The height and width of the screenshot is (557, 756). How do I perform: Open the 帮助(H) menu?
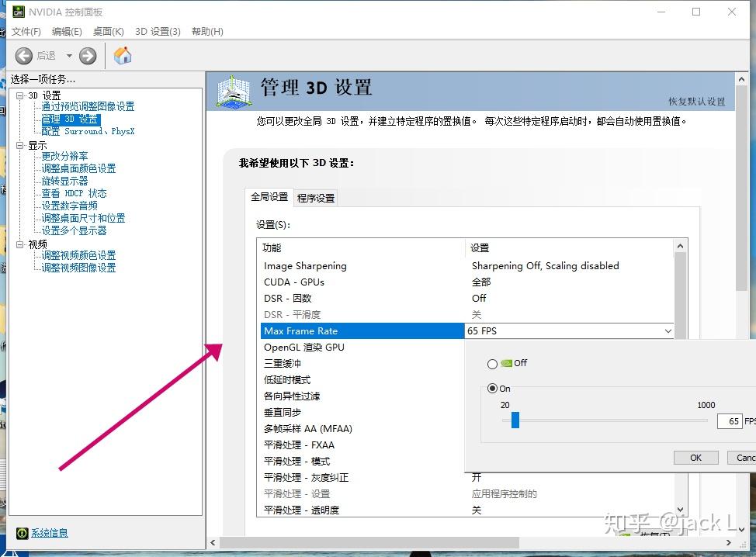pyautogui.click(x=207, y=31)
